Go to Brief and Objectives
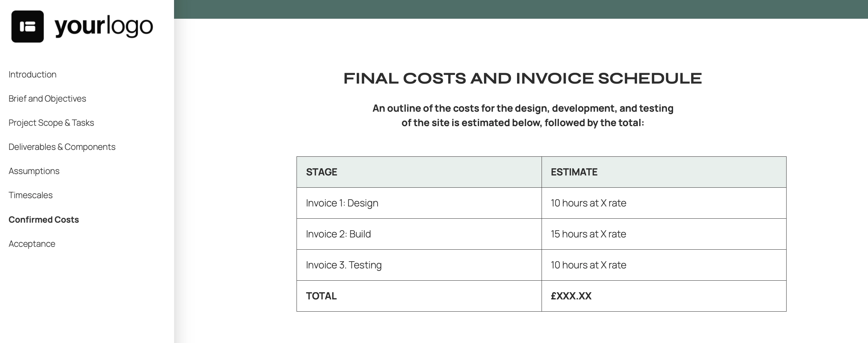The image size is (868, 343). pos(47,98)
